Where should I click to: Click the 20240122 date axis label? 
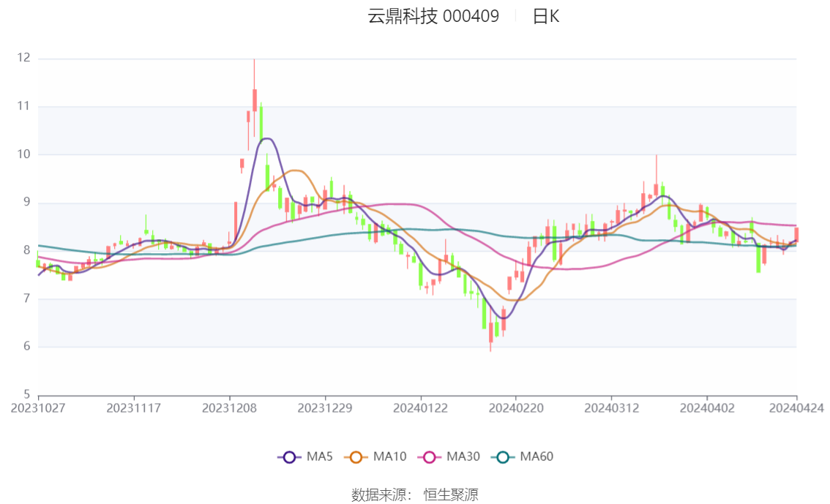coord(420,408)
